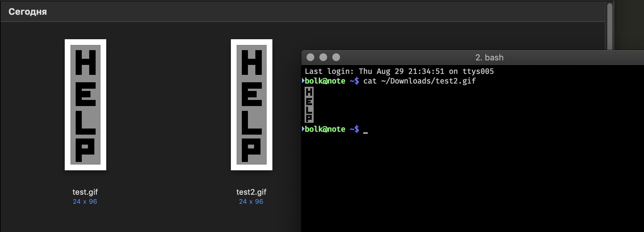Viewport: 644px width, 232px height.
Task: Click the 24 x 96 dimensions under test.gif
Action: (x=85, y=201)
